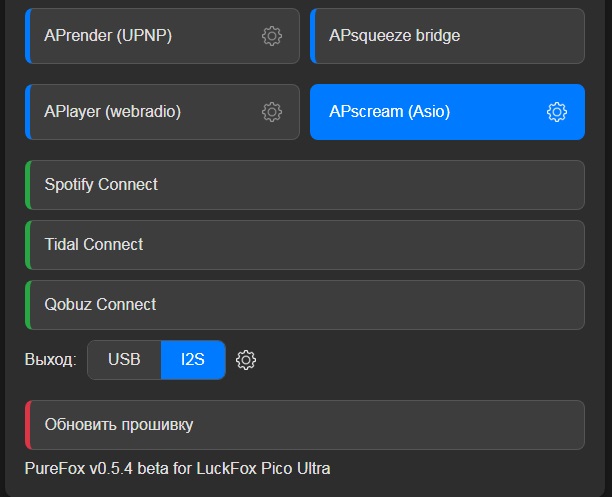612x497 pixels.
Task: Activate the APsqueeze bridge player
Action: tap(447, 36)
